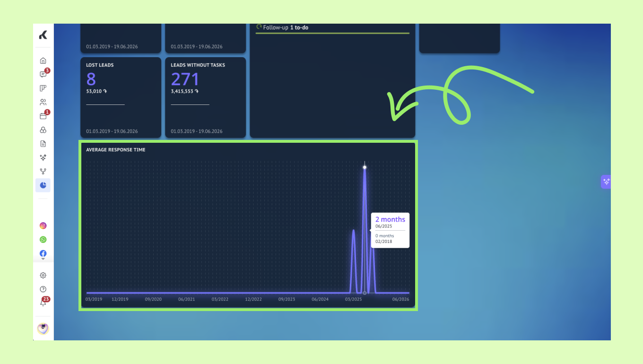The image size is (643, 364).
Task: Open the leads pipeline board icon
Action: (43, 88)
